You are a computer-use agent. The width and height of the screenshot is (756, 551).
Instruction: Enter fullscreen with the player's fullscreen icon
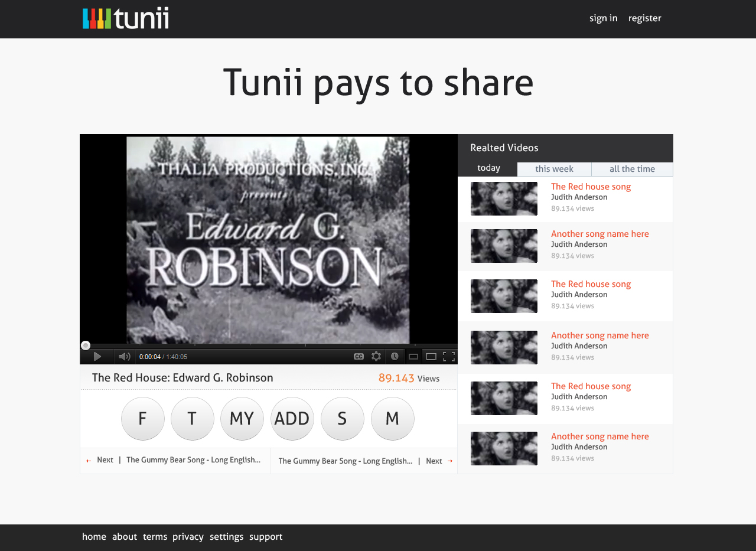click(449, 357)
